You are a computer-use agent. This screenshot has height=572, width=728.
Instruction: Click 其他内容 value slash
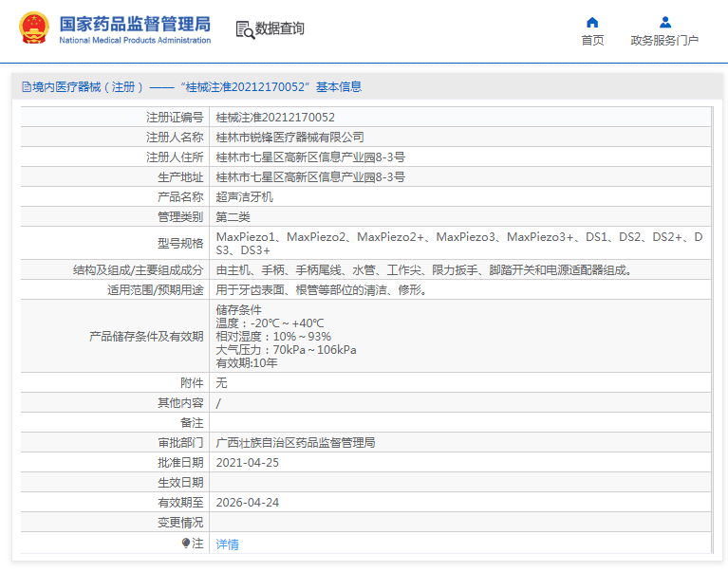[218, 403]
